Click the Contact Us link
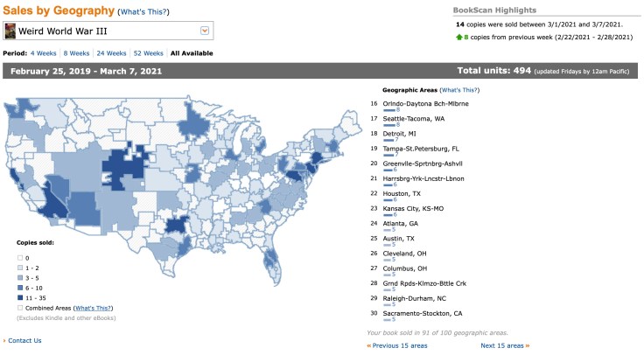Screen dimensions: 644x355 click(x=24, y=340)
